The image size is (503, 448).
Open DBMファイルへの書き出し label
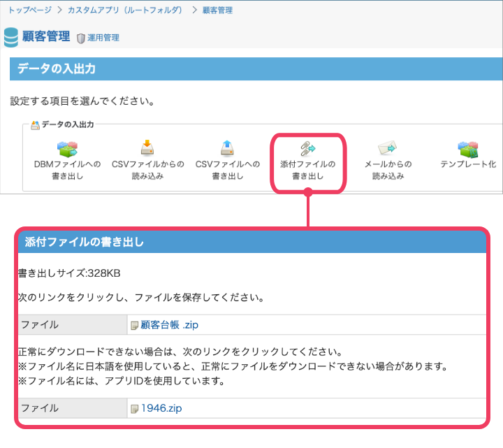67,170
